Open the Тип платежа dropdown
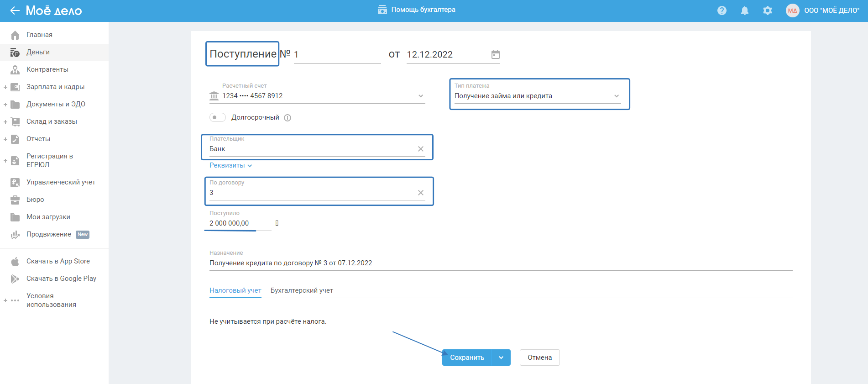868x384 pixels. [617, 96]
